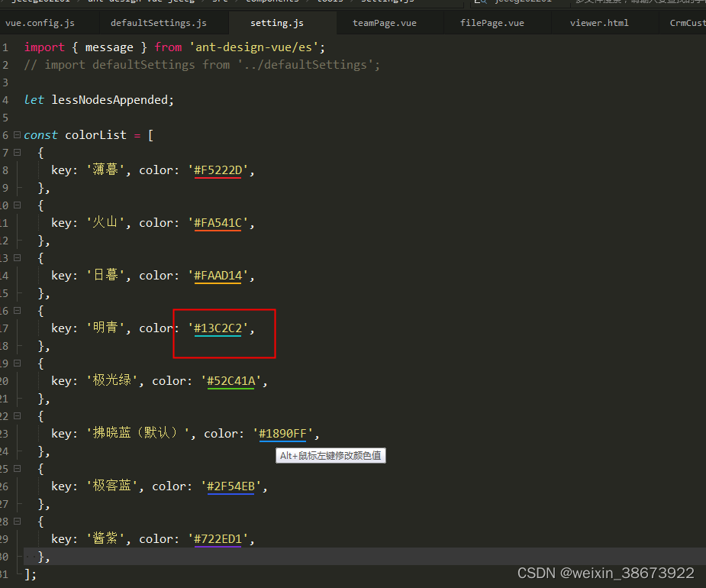Click the red color value #F5222D

218,170
